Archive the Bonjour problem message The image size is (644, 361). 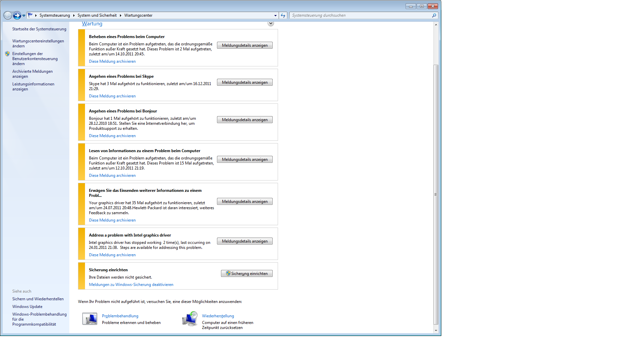(112, 136)
